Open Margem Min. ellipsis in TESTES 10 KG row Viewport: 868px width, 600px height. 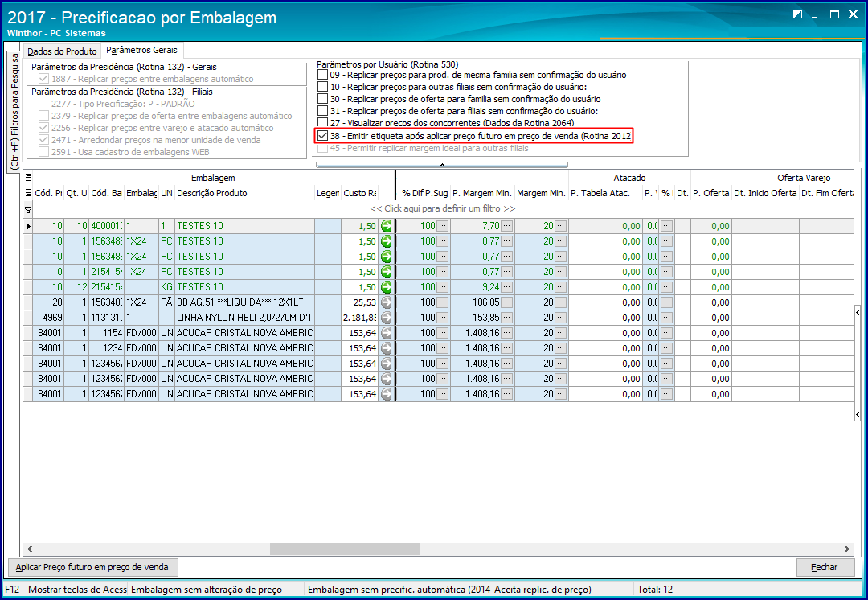coord(561,287)
